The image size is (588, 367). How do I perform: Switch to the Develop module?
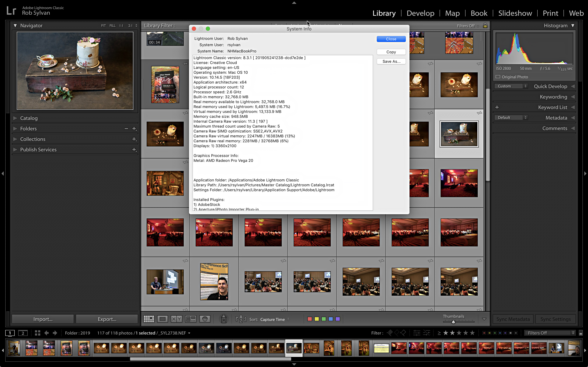[x=420, y=13]
